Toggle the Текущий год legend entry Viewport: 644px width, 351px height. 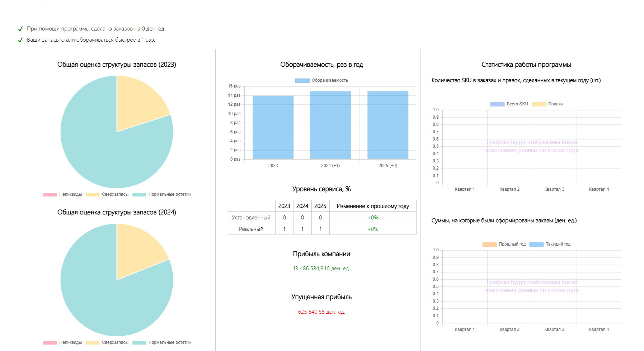pyautogui.click(x=550, y=244)
